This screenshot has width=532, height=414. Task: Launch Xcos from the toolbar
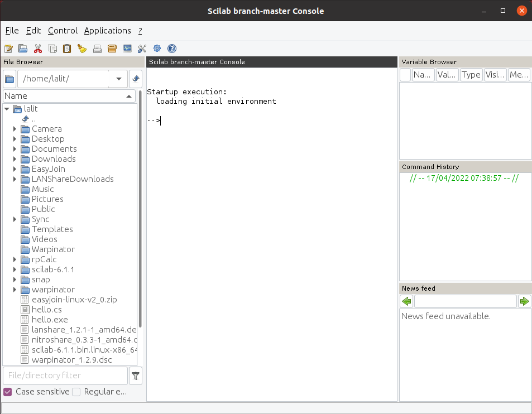pyautogui.click(x=127, y=49)
